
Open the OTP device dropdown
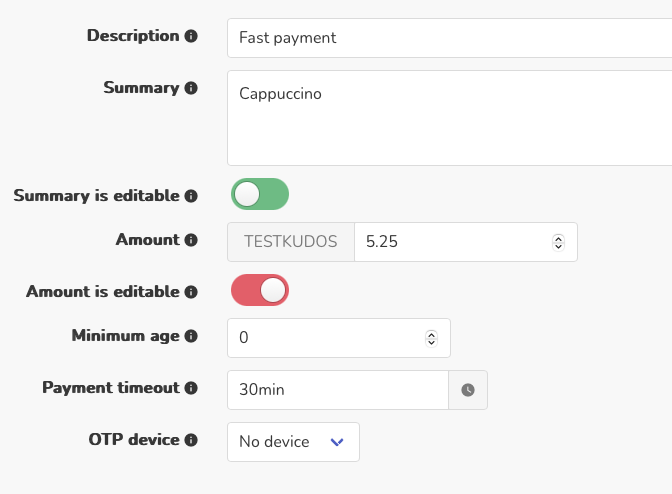pyautogui.click(x=293, y=442)
